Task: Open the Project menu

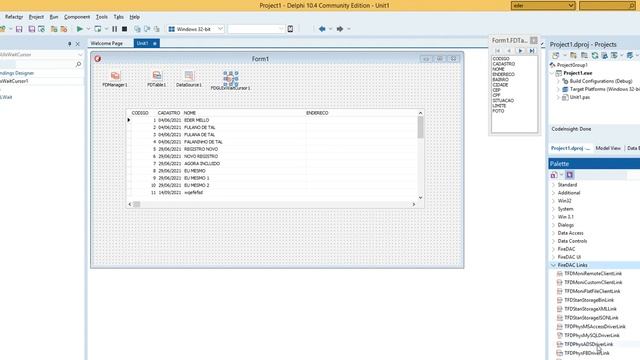Action: tap(36, 17)
